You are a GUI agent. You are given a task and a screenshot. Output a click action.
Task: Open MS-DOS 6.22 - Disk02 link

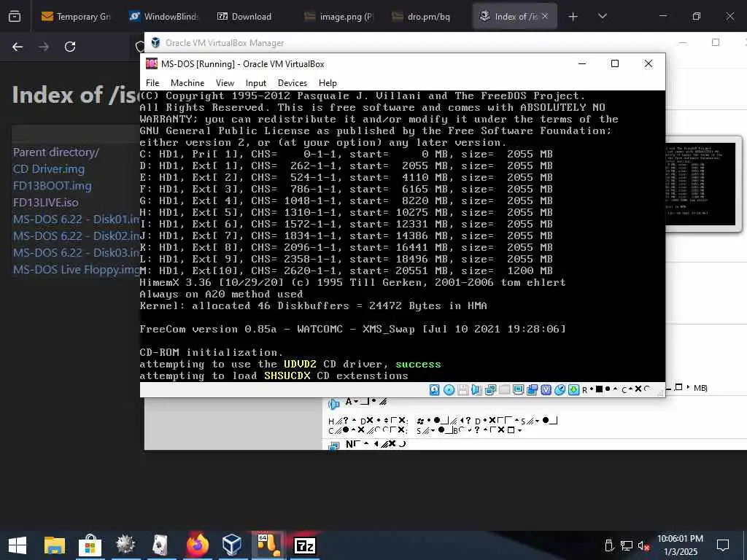pyautogui.click(x=76, y=236)
